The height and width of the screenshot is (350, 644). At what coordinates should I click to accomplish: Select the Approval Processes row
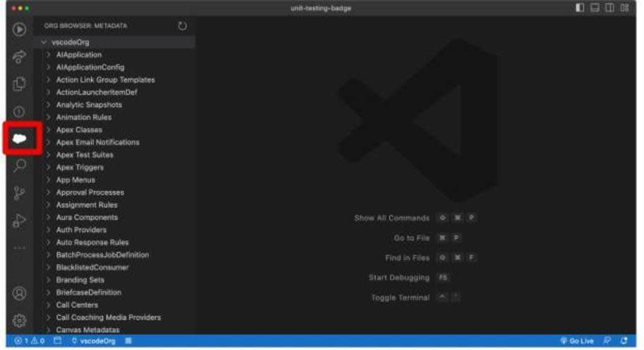(x=114, y=192)
